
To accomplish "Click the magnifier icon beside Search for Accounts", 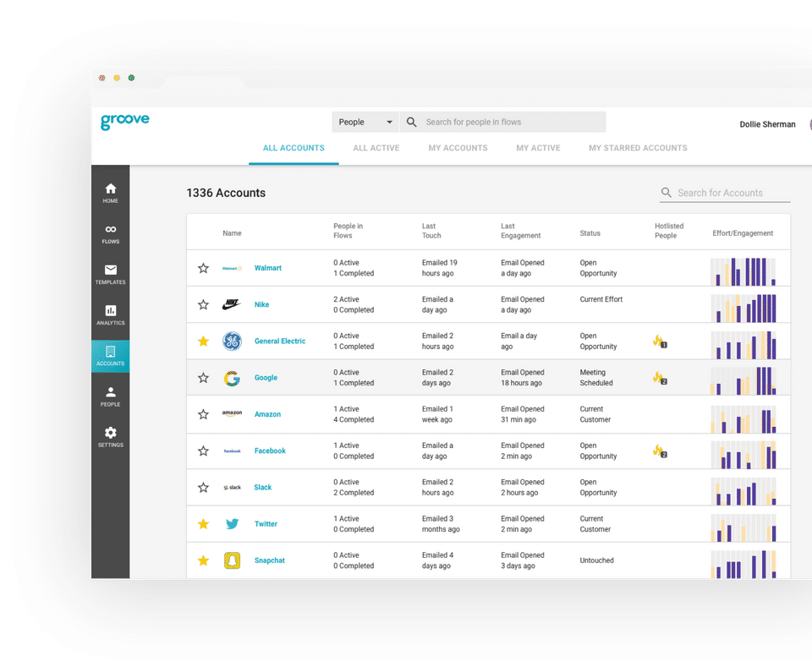I will pos(666,193).
